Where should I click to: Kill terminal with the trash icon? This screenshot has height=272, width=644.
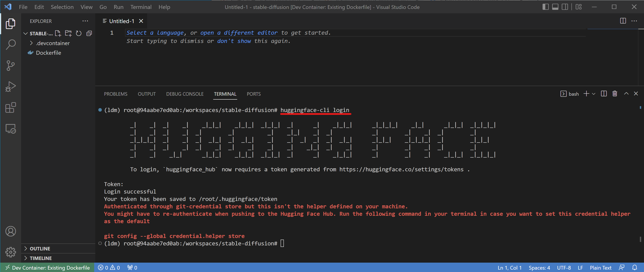pyautogui.click(x=615, y=94)
